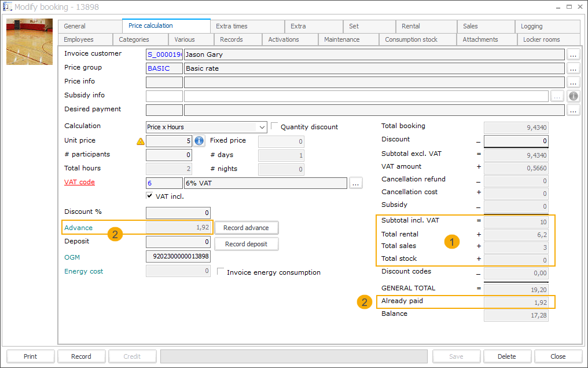Screen dimensions: 588x368
Task: Tick the Invoice energy consumption checkbox
Action: pyautogui.click(x=220, y=272)
